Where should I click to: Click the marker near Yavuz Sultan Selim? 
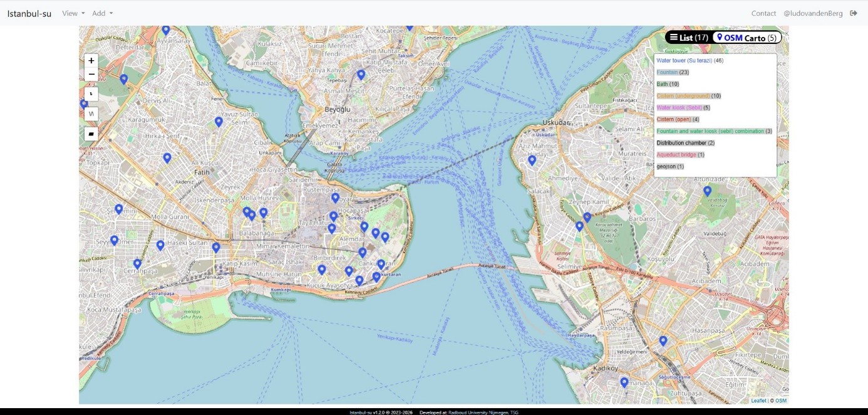219,122
